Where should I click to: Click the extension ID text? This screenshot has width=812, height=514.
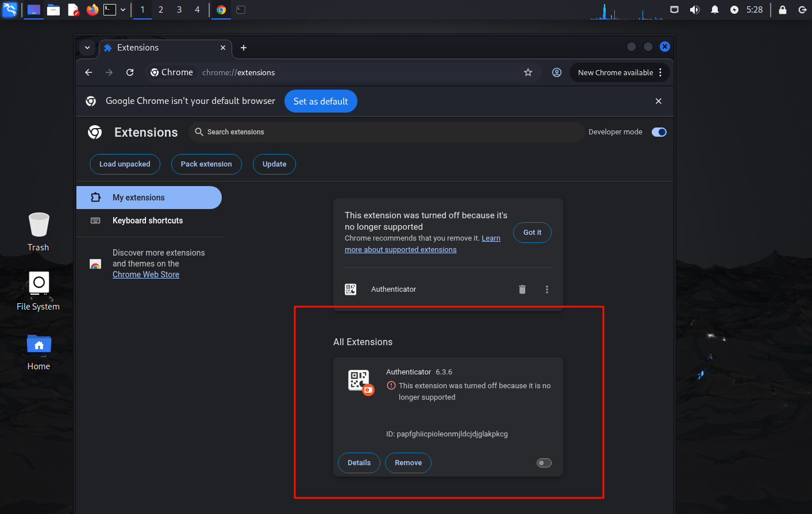click(447, 434)
